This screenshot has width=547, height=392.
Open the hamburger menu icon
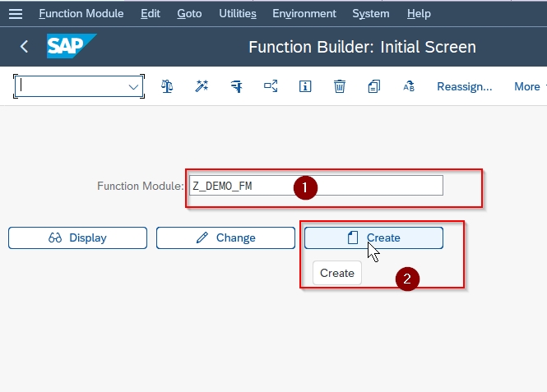(x=16, y=14)
